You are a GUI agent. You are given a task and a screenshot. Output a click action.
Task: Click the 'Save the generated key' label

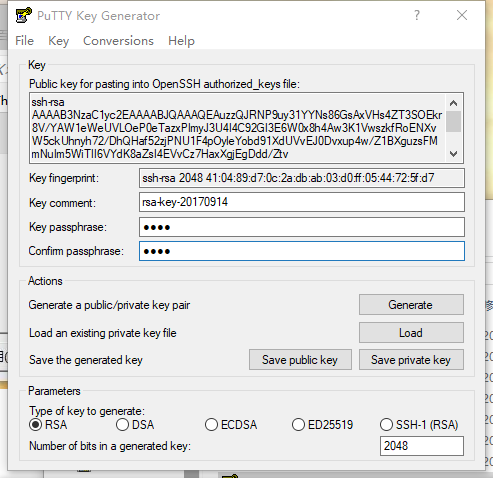pos(86,360)
